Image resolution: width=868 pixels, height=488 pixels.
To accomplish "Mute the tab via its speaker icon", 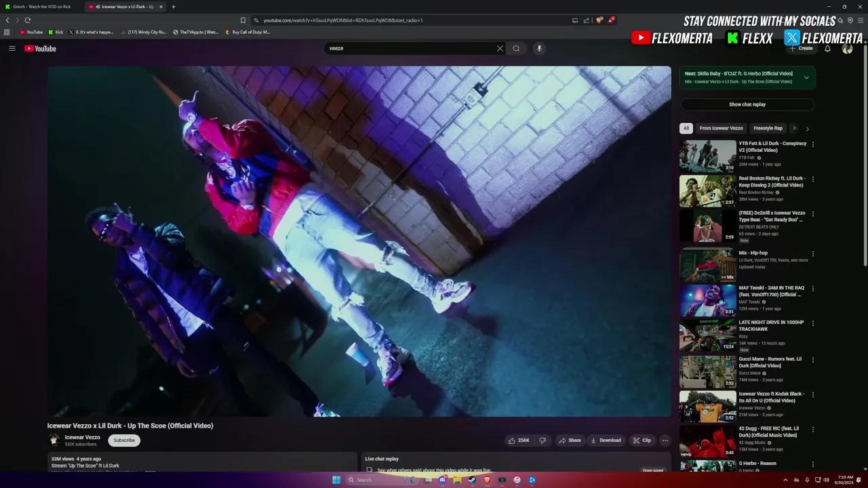I will (98, 7).
